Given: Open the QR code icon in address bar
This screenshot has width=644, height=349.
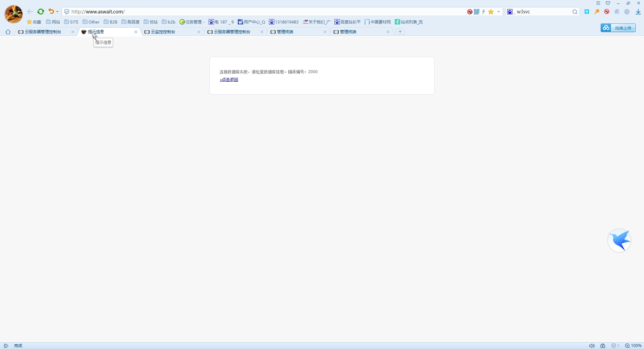Looking at the screenshot, I should click(x=477, y=12).
